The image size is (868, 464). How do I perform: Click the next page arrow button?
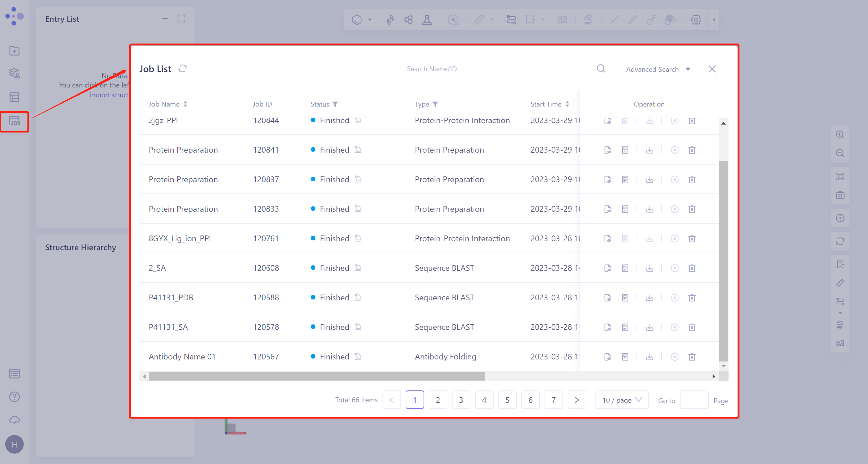point(577,400)
